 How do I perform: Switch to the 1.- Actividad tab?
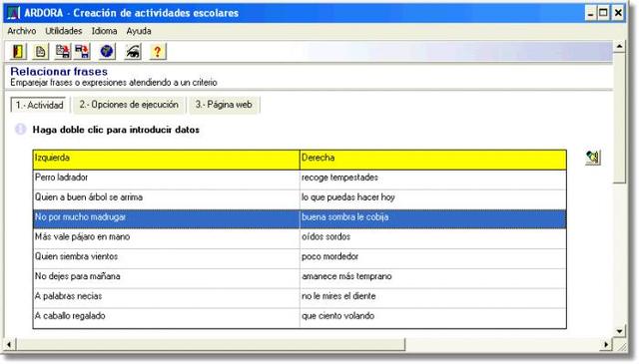[x=39, y=105]
